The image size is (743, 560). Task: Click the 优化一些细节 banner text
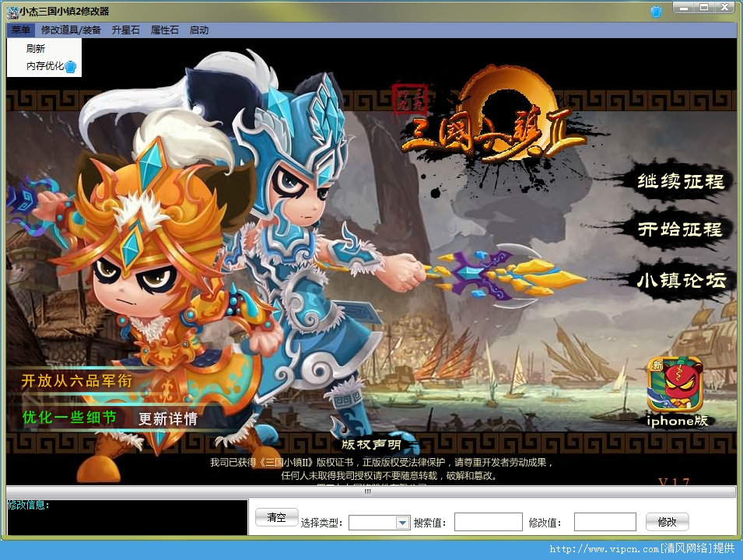pyautogui.click(x=69, y=418)
